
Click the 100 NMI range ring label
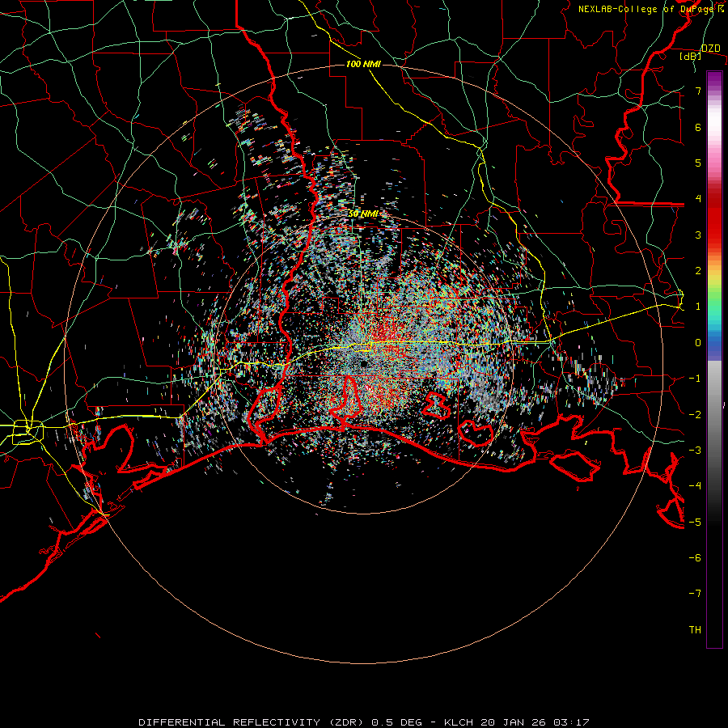(363, 64)
